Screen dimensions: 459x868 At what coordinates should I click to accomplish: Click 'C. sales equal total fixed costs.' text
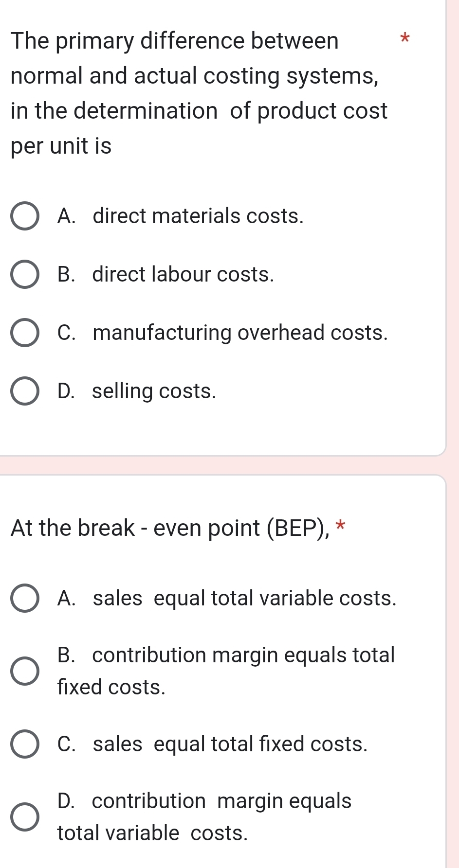[x=212, y=744]
